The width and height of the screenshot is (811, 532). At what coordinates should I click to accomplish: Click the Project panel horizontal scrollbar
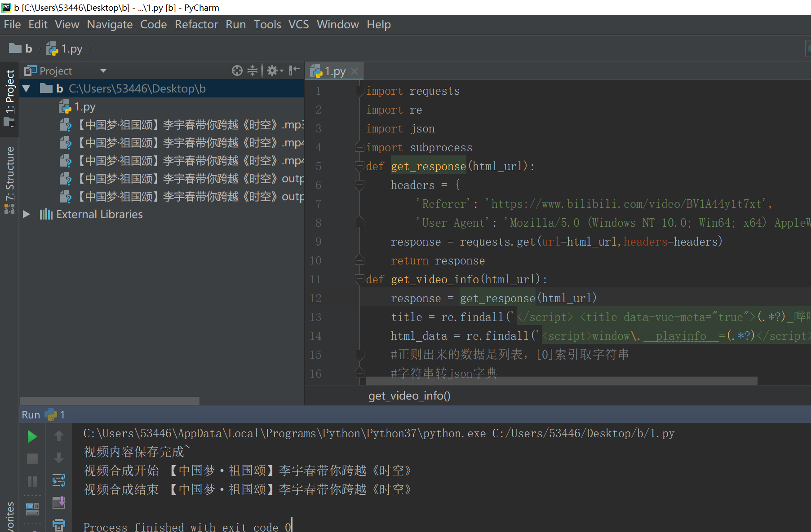point(110,400)
